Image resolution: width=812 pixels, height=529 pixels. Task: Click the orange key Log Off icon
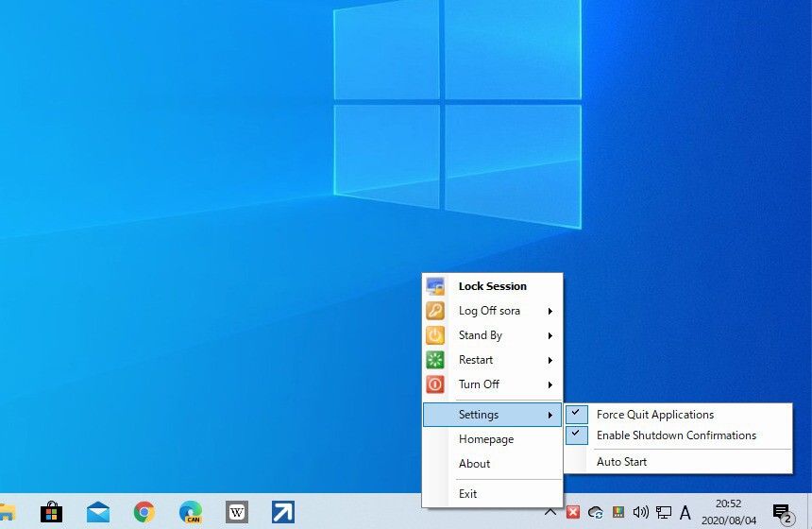point(435,311)
